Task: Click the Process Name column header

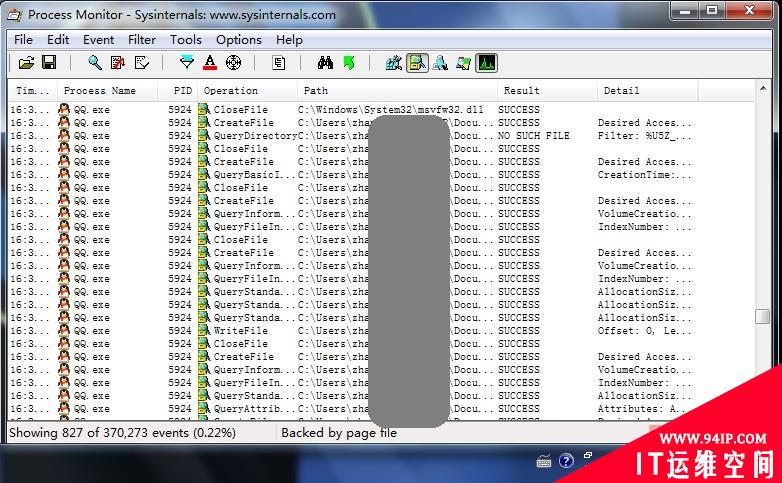Action: (x=108, y=91)
